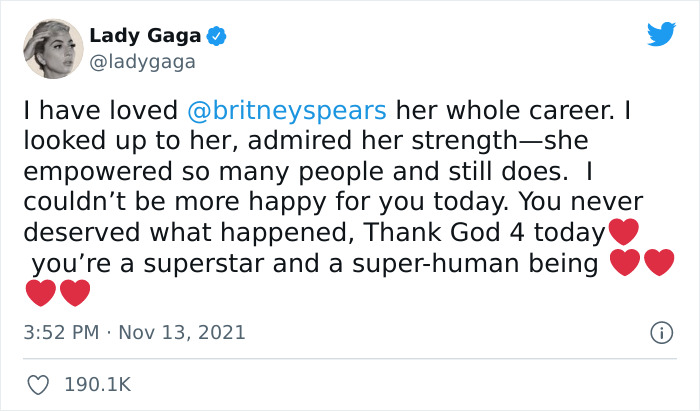700x411 pixels.
Task: Click the Twitter bird logo
Action: (661, 34)
